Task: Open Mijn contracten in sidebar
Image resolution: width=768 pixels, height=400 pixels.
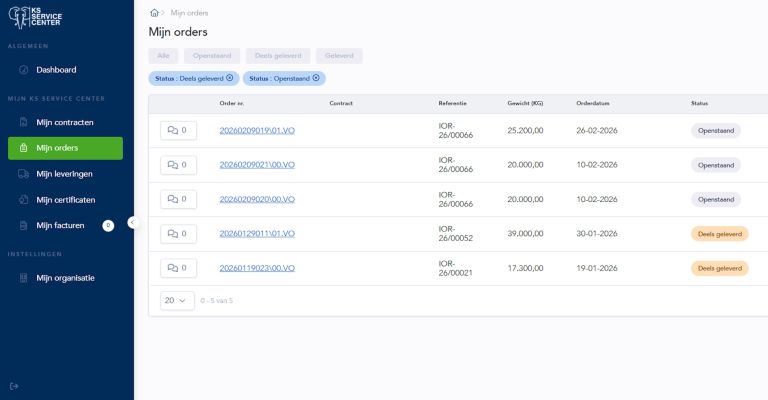Action: click(x=65, y=122)
